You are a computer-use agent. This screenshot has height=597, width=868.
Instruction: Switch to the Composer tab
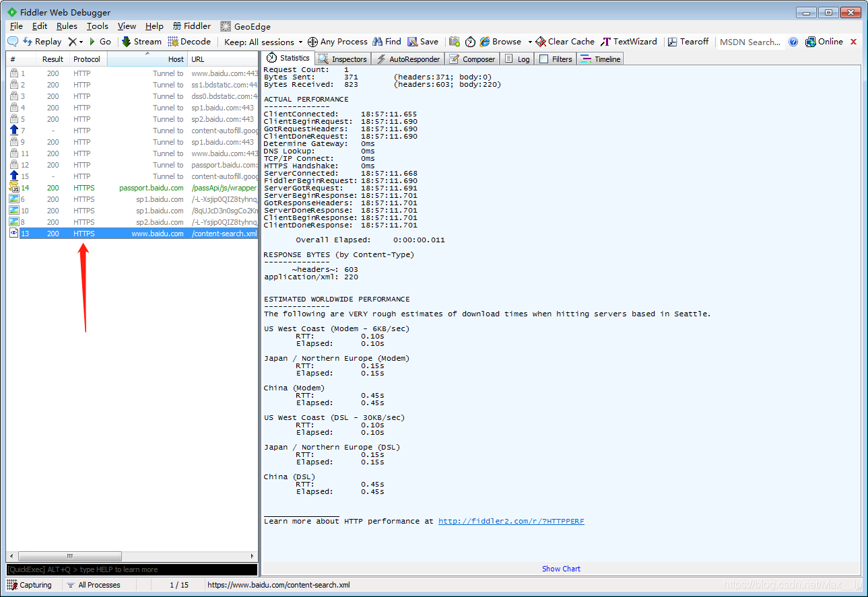473,59
